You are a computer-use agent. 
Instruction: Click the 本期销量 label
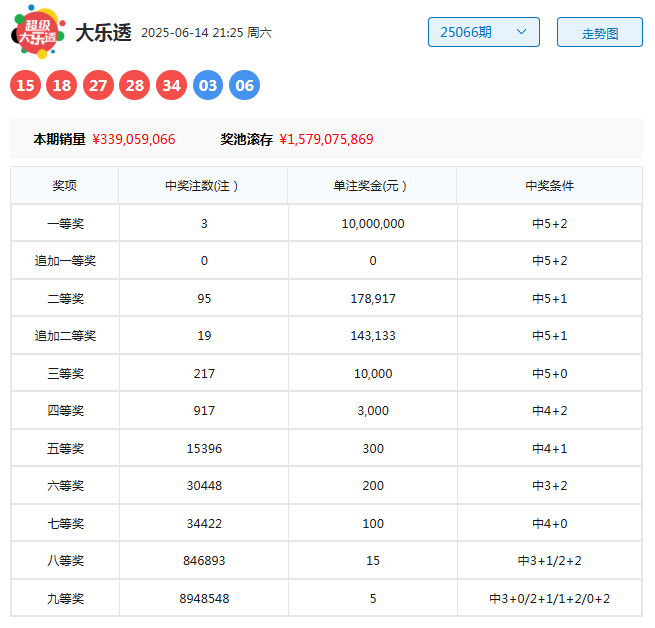[60, 139]
